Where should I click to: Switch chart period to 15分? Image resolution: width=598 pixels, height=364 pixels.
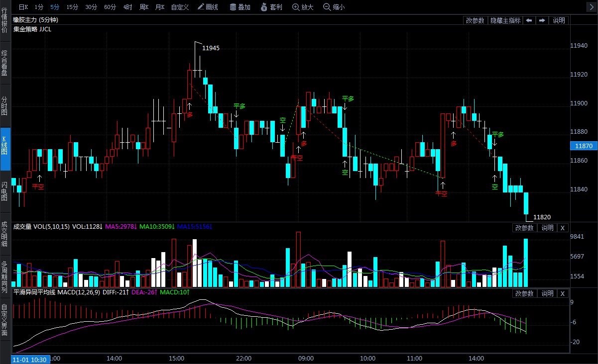coord(72,7)
